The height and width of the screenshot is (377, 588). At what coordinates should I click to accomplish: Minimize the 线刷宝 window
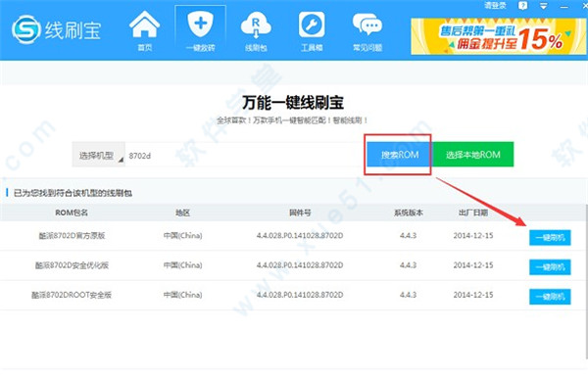(x=564, y=7)
